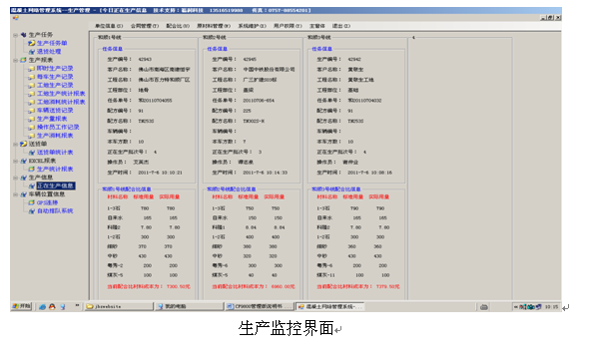
Task: Switch to CF9000管理部说明书 taskbar window
Action: (x=260, y=307)
